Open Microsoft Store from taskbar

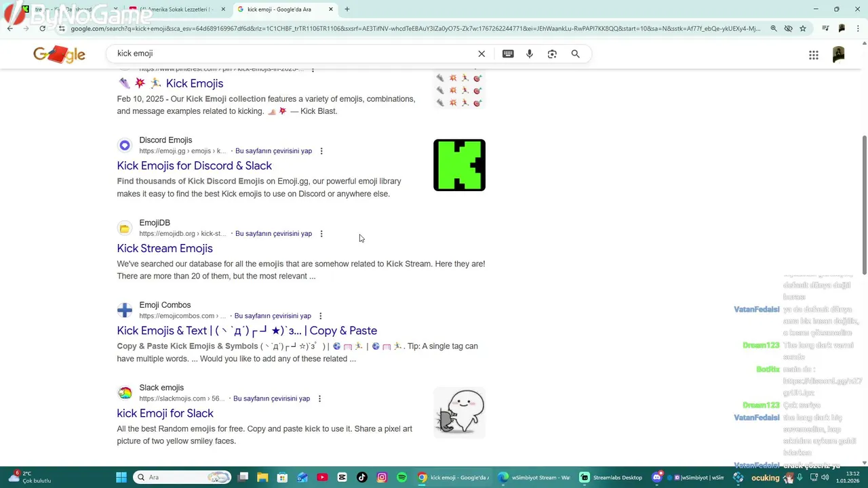click(282, 477)
